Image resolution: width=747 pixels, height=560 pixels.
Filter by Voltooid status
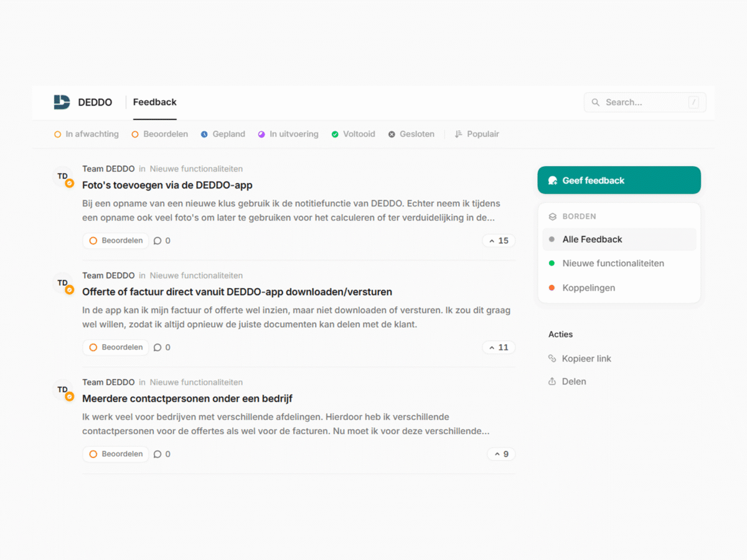(354, 134)
